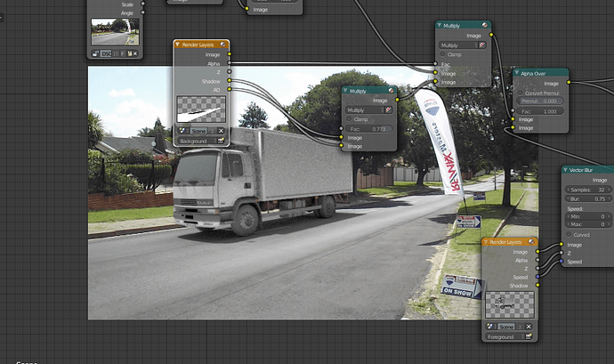
Task: Open scene browse icon in Background Render Layers node
Action: pyautogui.click(x=182, y=131)
